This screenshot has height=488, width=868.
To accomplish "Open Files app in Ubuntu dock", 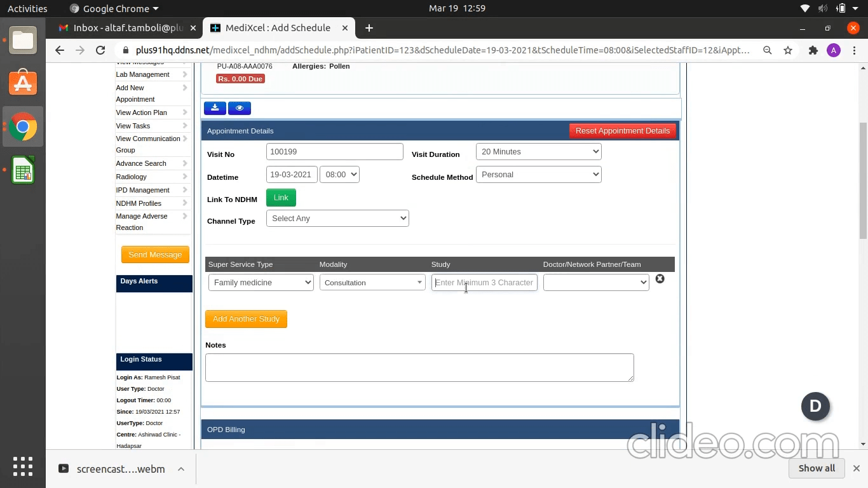I will [x=23, y=41].
